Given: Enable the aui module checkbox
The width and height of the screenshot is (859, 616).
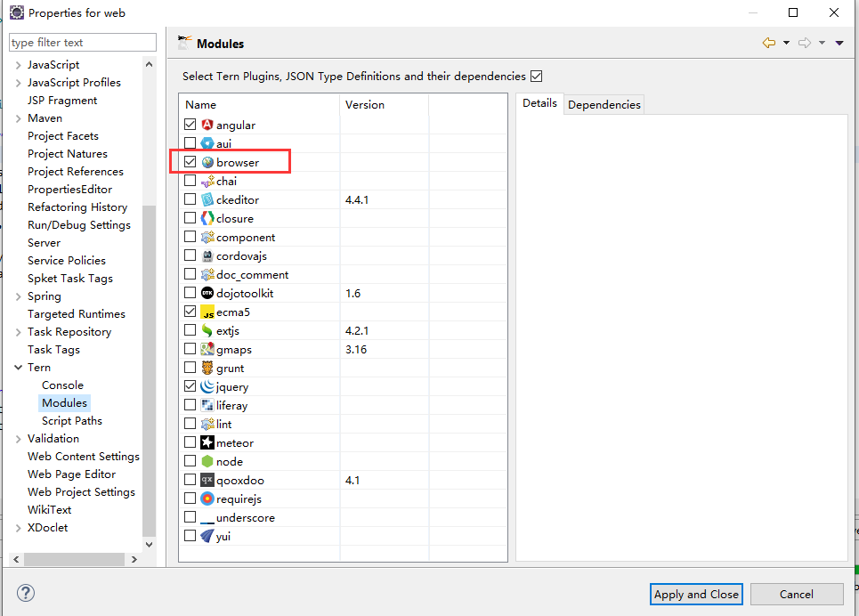Looking at the screenshot, I should tap(190, 143).
